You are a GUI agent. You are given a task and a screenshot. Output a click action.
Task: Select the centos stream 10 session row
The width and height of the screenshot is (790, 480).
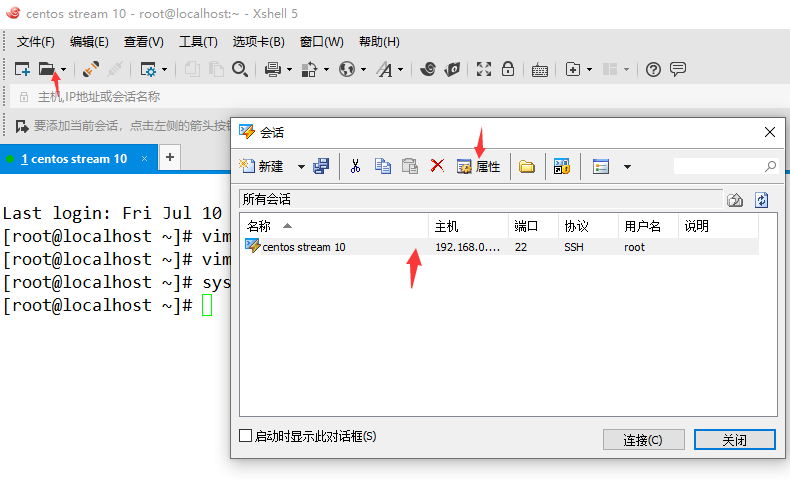click(x=501, y=247)
